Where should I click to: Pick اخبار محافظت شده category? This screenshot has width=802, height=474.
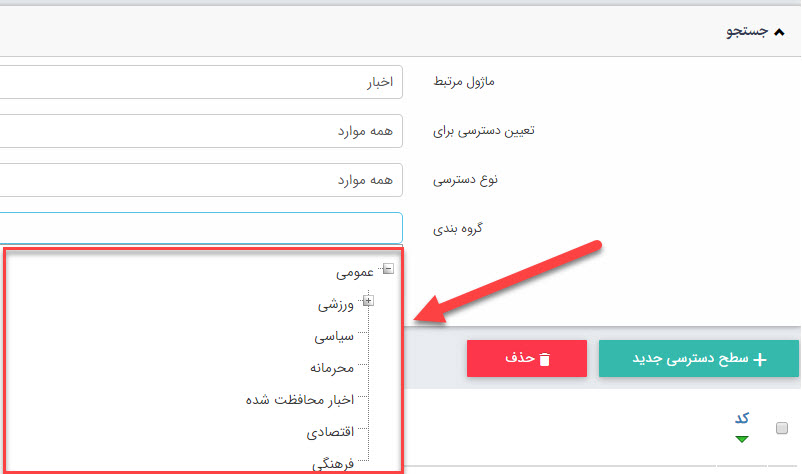pos(300,400)
